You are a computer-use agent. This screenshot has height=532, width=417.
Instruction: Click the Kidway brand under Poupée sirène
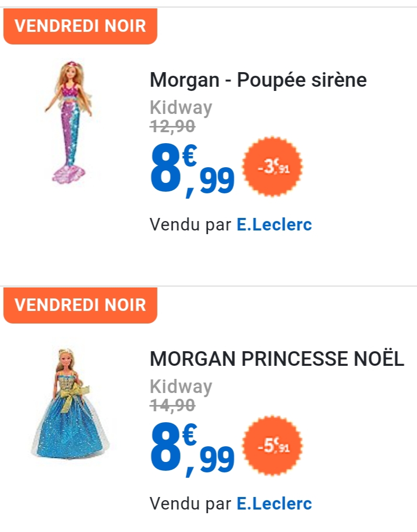tap(181, 108)
